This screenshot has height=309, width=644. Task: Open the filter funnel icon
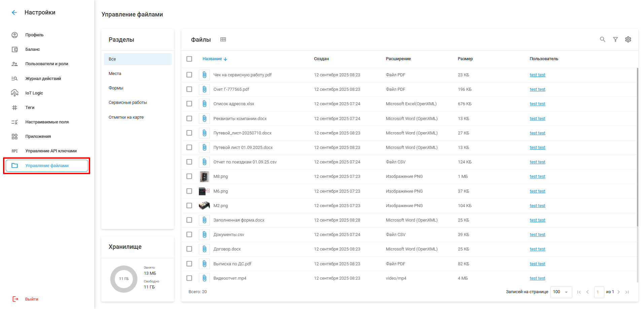pyautogui.click(x=615, y=39)
